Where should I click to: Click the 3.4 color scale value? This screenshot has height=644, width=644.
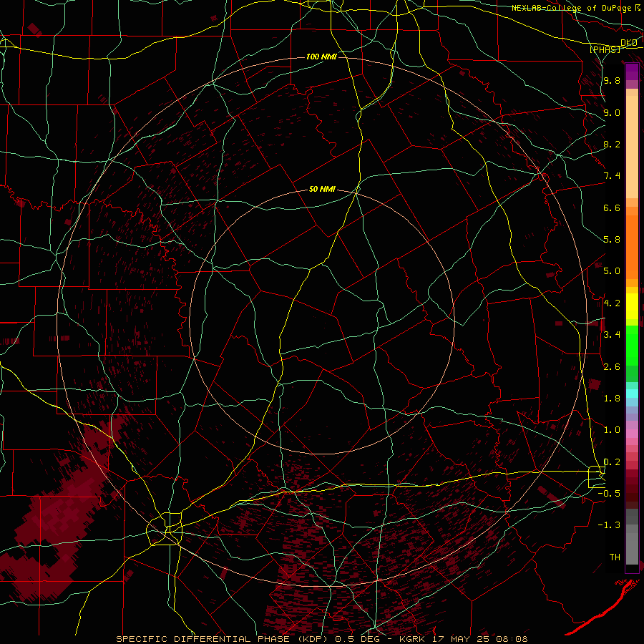tap(612, 335)
